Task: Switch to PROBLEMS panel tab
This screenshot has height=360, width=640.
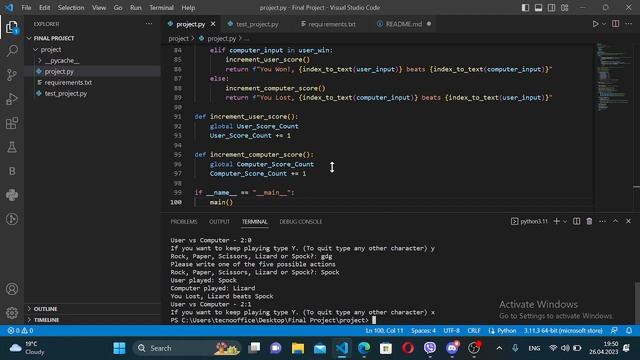Action: coord(184,221)
